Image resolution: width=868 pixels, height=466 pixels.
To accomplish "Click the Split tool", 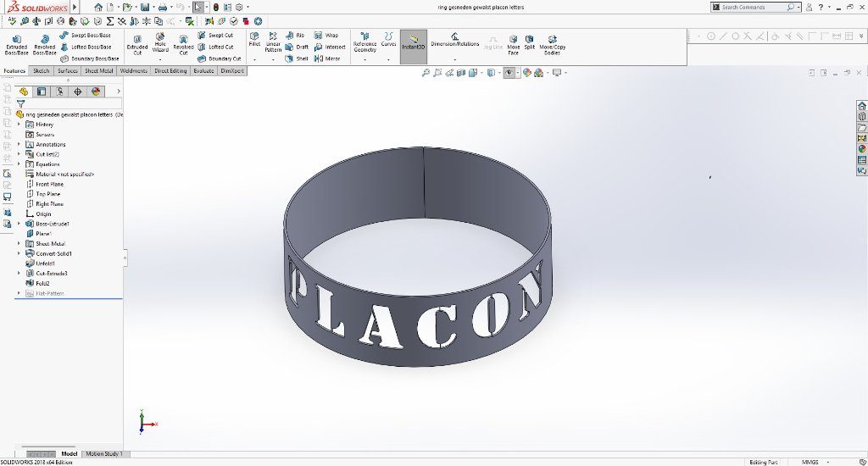I will tap(530, 42).
